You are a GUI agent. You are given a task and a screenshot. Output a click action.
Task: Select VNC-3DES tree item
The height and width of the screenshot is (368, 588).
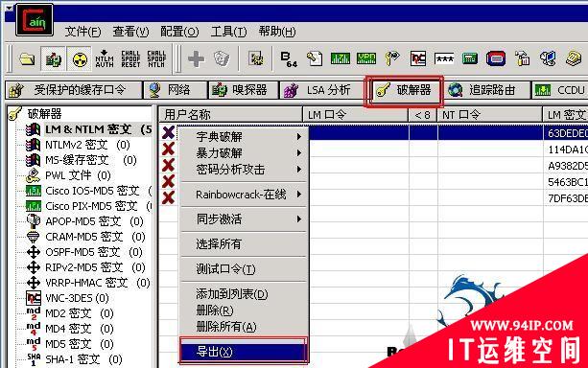(77, 298)
